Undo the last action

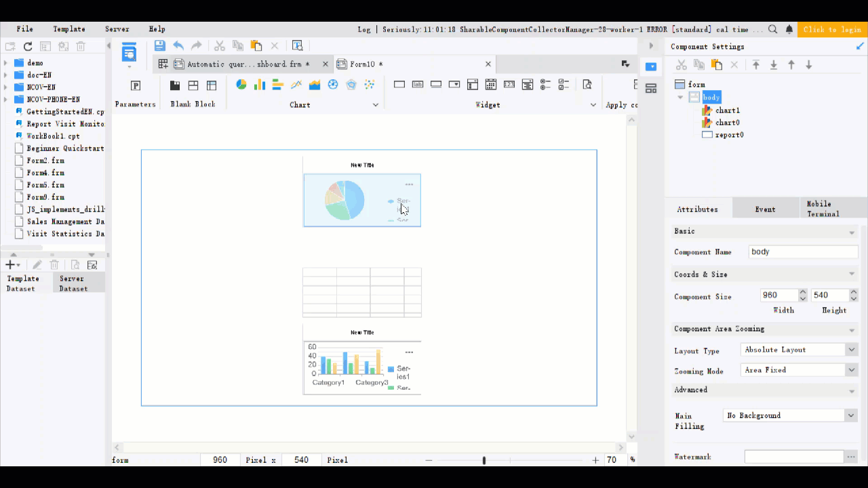[x=178, y=46]
